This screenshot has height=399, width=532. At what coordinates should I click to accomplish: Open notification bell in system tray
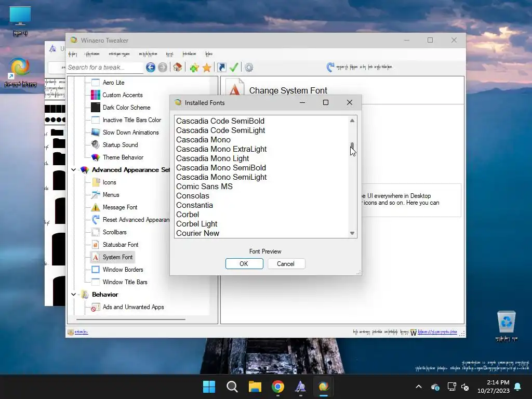518,387
